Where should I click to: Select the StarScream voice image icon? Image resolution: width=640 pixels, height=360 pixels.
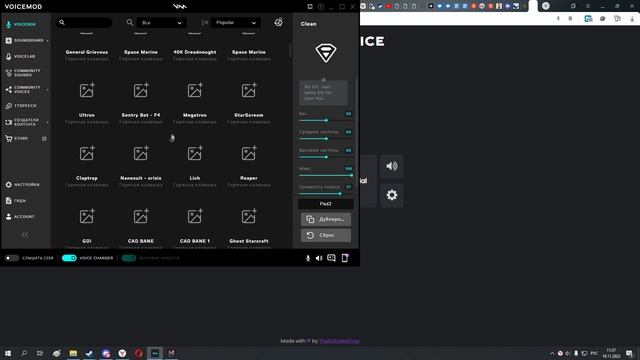[x=249, y=90]
